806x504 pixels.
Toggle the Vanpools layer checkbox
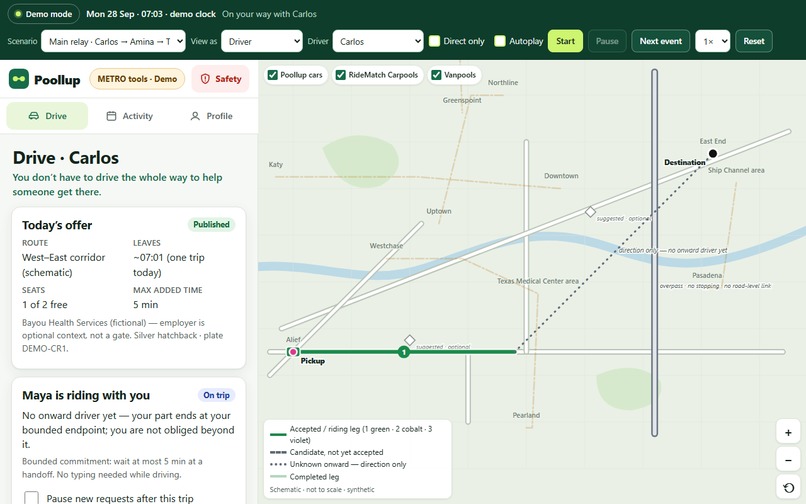tap(436, 75)
